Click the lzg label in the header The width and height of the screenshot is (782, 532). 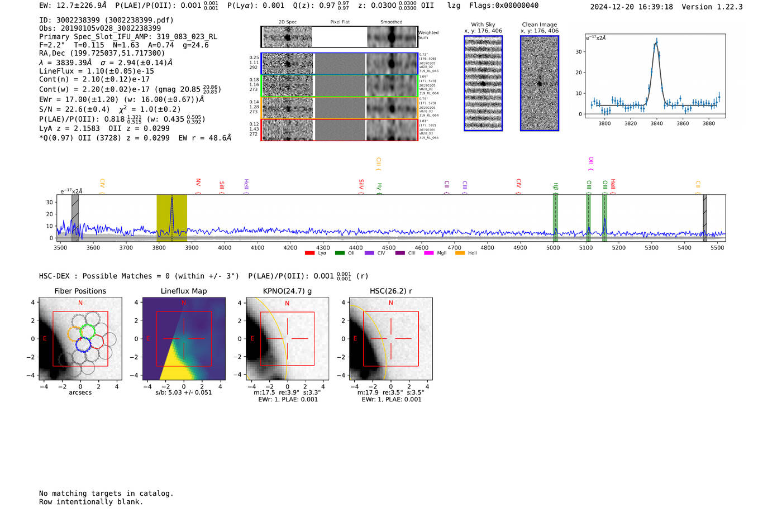pyautogui.click(x=454, y=6)
